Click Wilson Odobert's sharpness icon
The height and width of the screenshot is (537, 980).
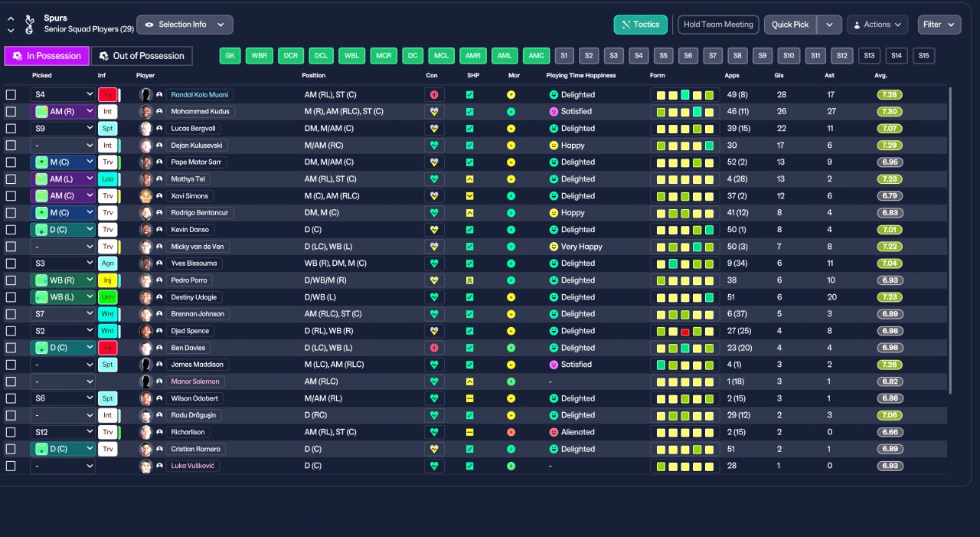(469, 398)
